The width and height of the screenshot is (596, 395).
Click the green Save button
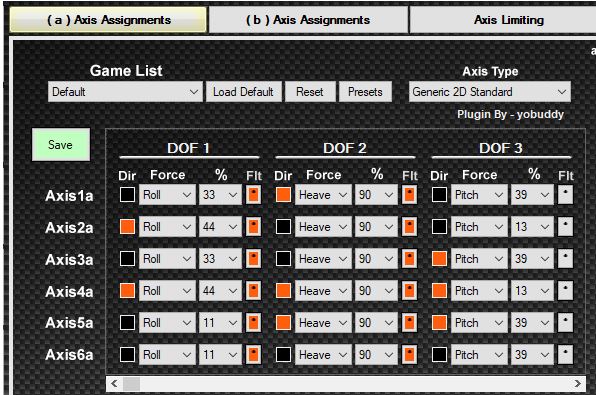click(x=61, y=144)
